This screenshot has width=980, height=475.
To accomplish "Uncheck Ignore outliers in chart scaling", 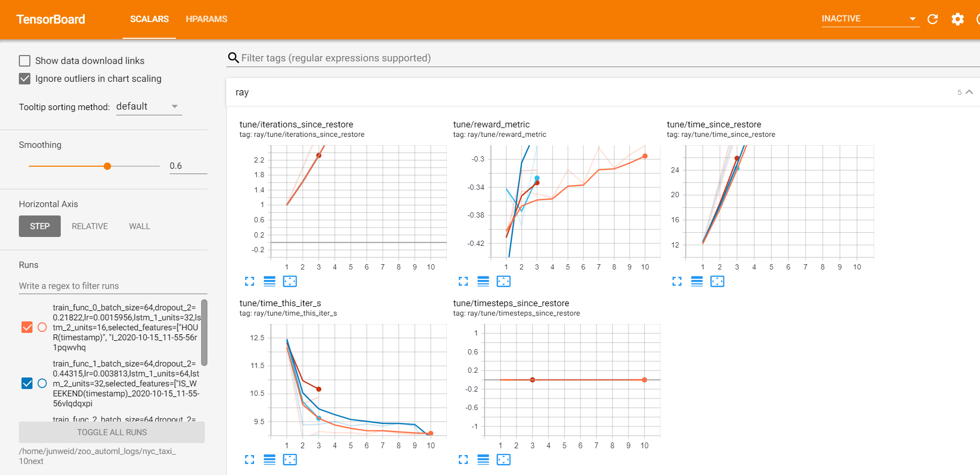I will click(x=25, y=79).
